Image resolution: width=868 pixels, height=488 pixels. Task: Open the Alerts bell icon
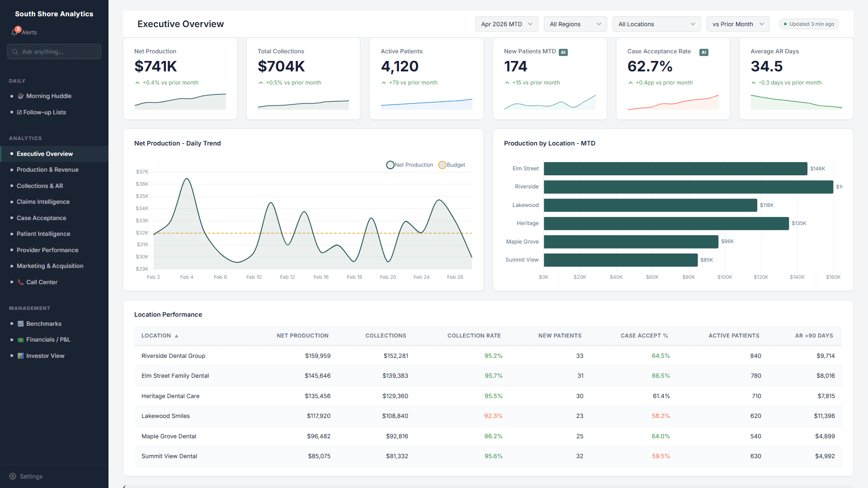pos(14,33)
